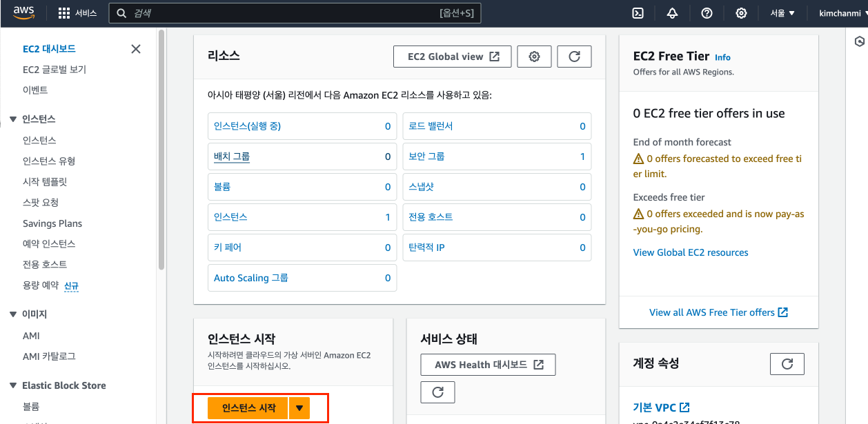Open the settings gear in the top bar
Viewport: 868px width, 424px height.
pos(741,13)
